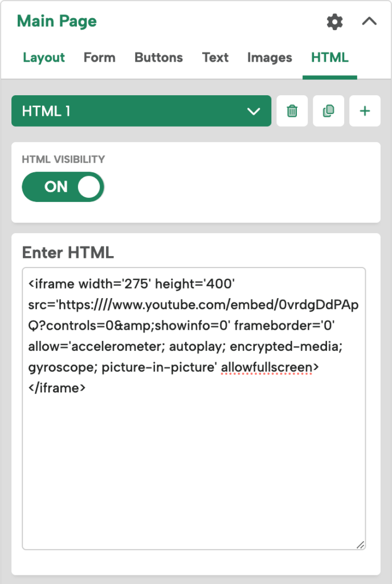Viewport: 392px width, 584px height.
Task: Open Main Page settings via gear icon
Action: (334, 22)
